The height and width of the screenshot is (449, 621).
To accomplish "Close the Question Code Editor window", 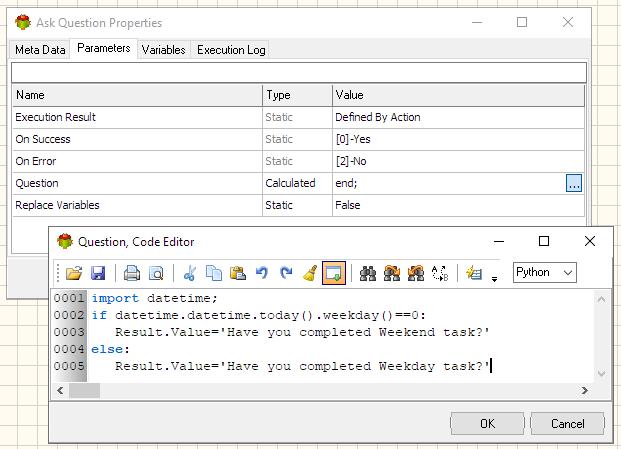I will (590, 241).
